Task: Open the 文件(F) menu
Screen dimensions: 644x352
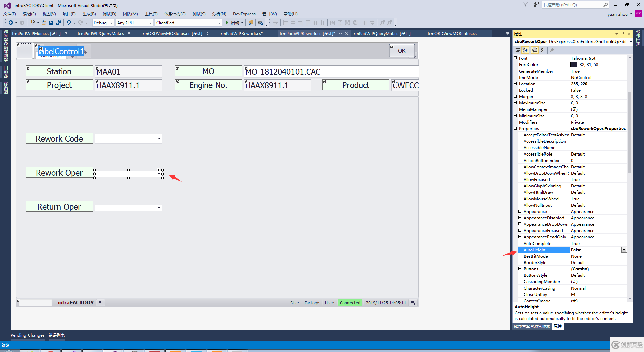Action: coord(10,14)
